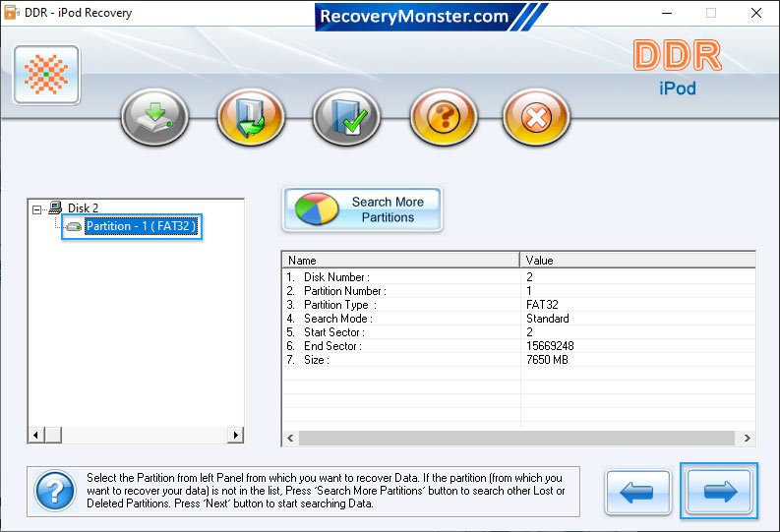Click table horizontal scroll right arrow
Screen dimensions: 780x532
748,438
